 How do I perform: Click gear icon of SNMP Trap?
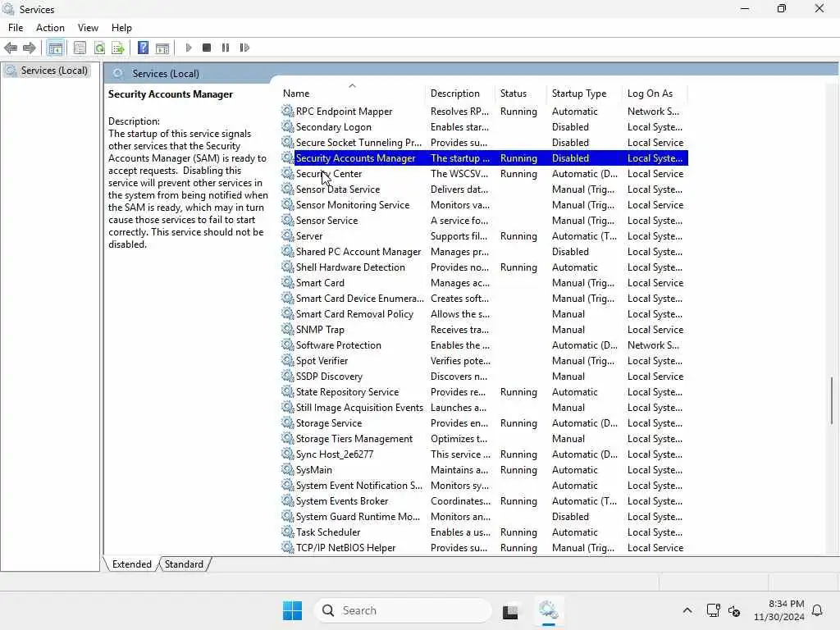288,329
